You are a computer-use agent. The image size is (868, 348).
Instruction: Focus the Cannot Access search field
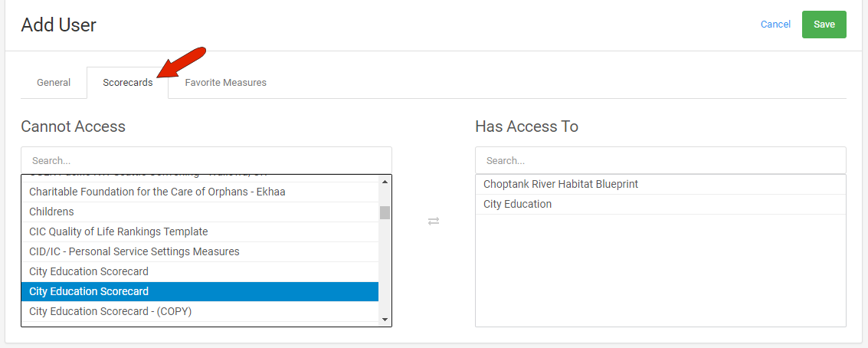tap(206, 161)
